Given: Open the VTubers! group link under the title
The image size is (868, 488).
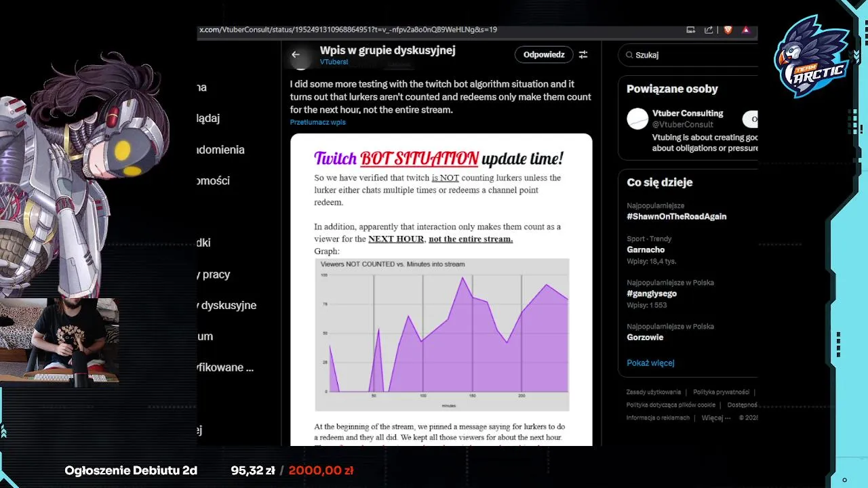Looking at the screenshot, I should coord(334,62).
